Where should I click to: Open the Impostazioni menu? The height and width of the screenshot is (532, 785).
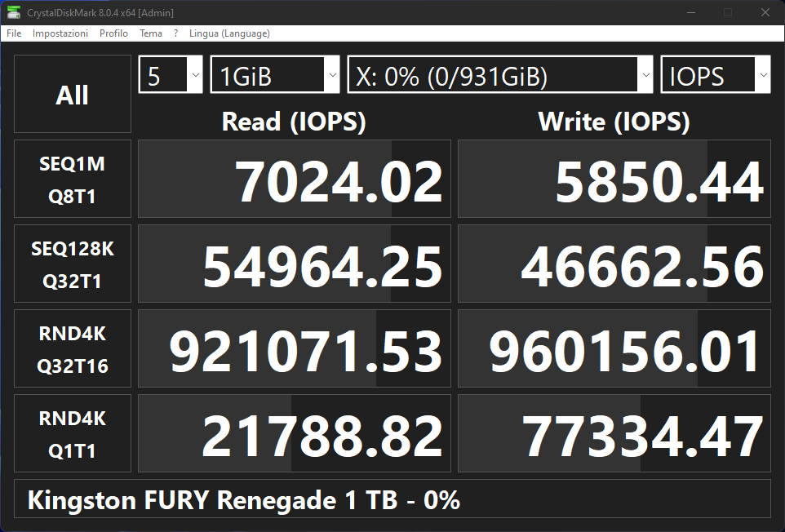tap(60, 33)
